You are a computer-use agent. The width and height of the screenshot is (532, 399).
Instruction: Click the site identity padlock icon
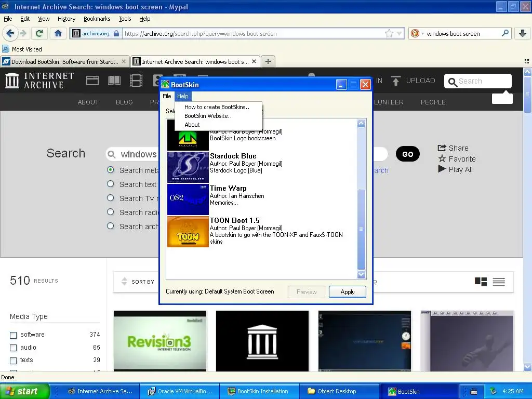[x=116, y=33]
